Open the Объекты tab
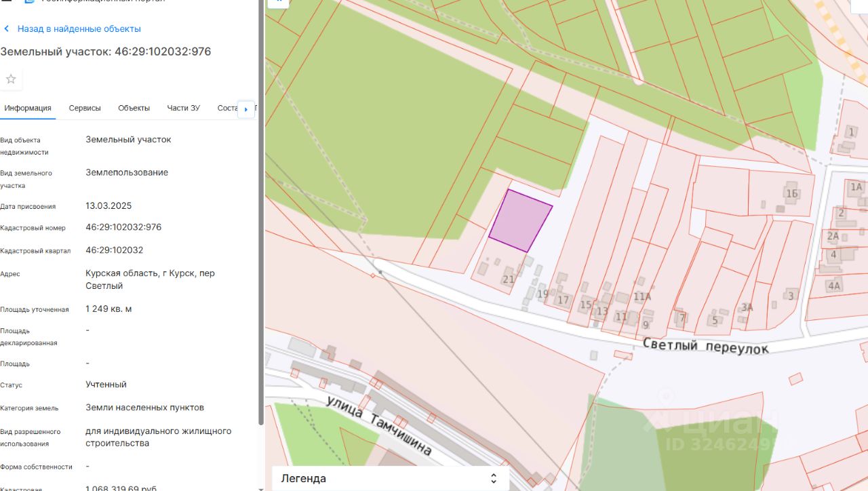The height and width of the screenshot is (491, 868). pyautogui.click(x=134, y=109)
